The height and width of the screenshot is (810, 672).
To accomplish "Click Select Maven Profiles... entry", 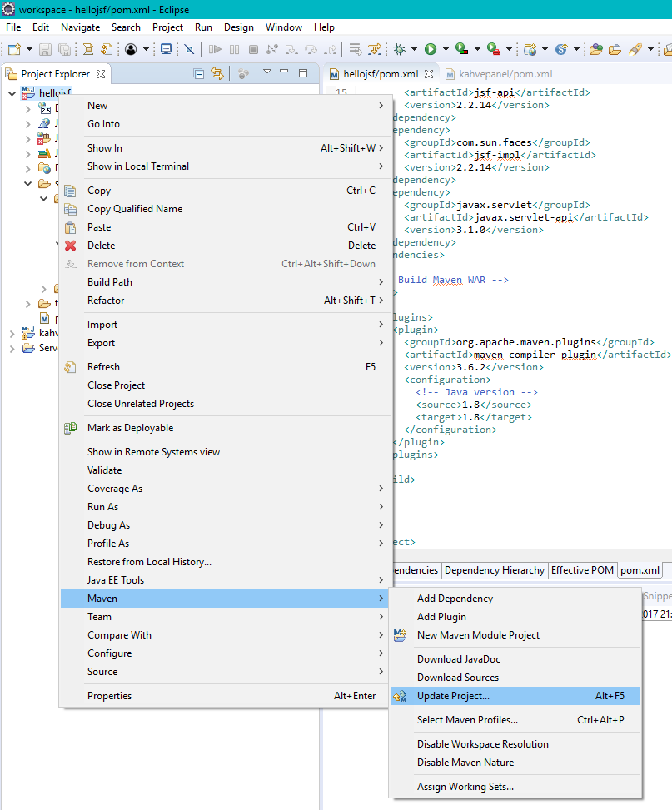I will coord(515,720).
